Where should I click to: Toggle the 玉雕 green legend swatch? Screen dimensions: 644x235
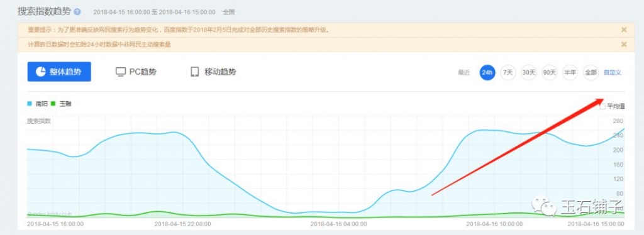(x=53, y=104)
